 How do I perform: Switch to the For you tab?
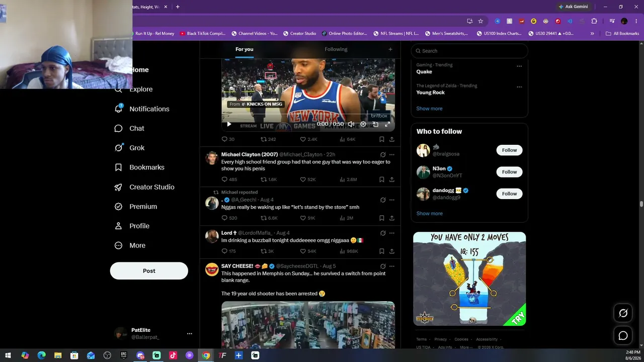245,49
